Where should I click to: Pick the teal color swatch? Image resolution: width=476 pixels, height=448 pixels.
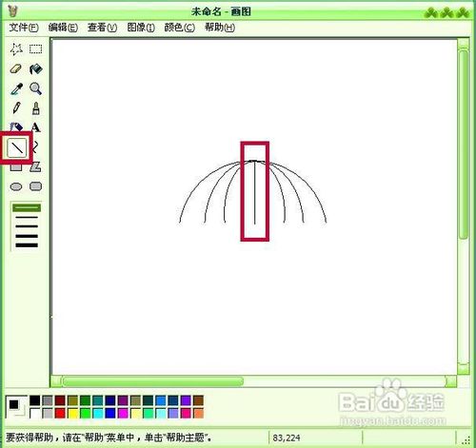[x=98, y=400]
